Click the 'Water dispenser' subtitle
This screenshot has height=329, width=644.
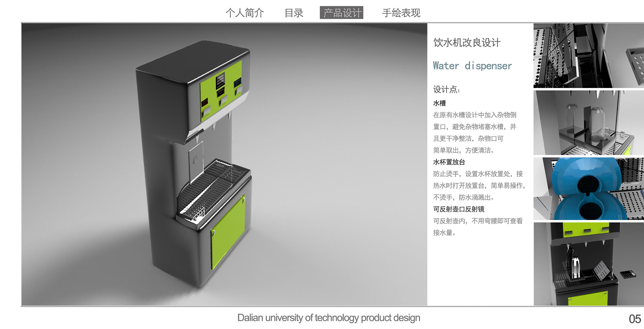(472, 66)
